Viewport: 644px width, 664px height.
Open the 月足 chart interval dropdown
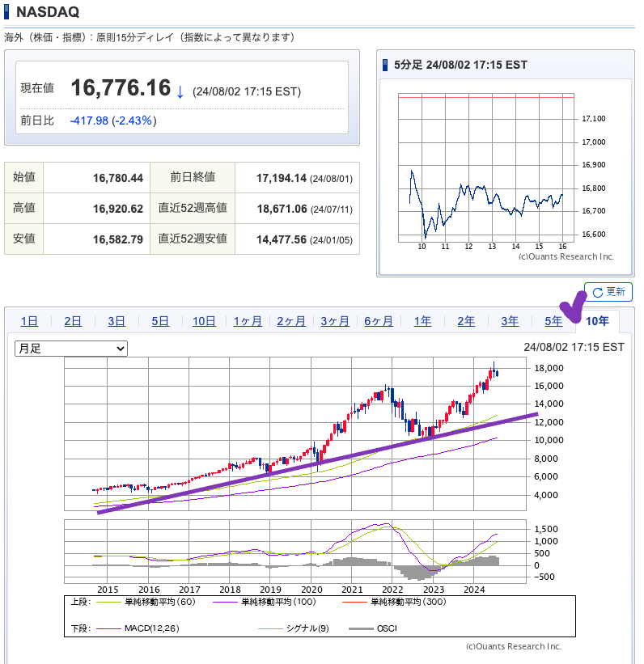point(70,349)
